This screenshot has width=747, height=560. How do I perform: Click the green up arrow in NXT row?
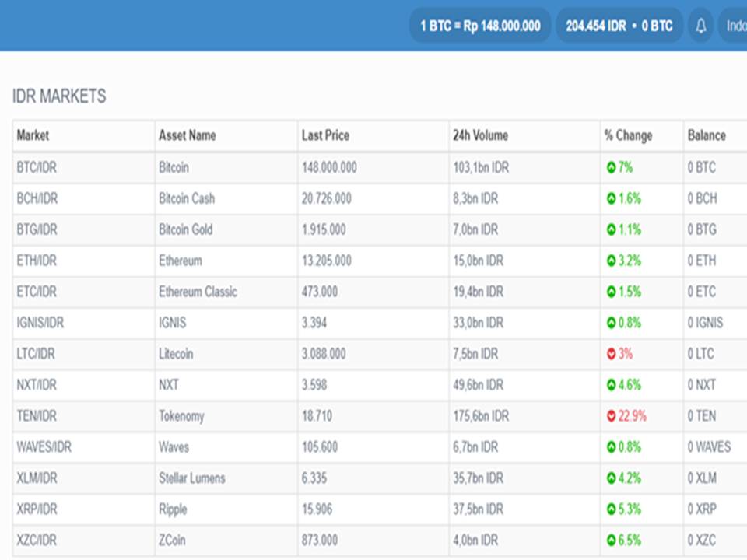pos(612,385)
